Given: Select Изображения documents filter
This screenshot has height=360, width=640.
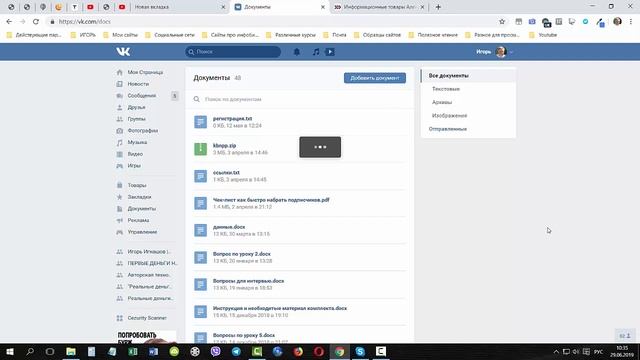Looking at the screenshot, I should tap(449, 116).
